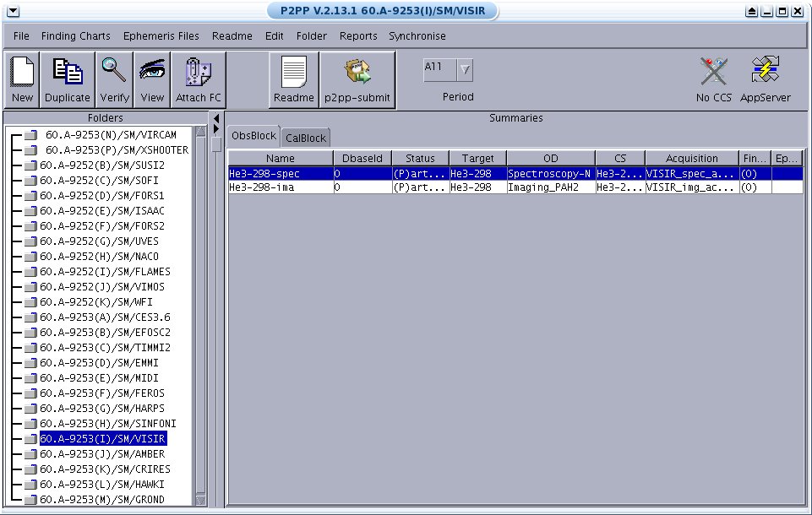The width and height of the screenshot is (812, 515).
Task: Open the Folder menu
Action: [311, 35]
